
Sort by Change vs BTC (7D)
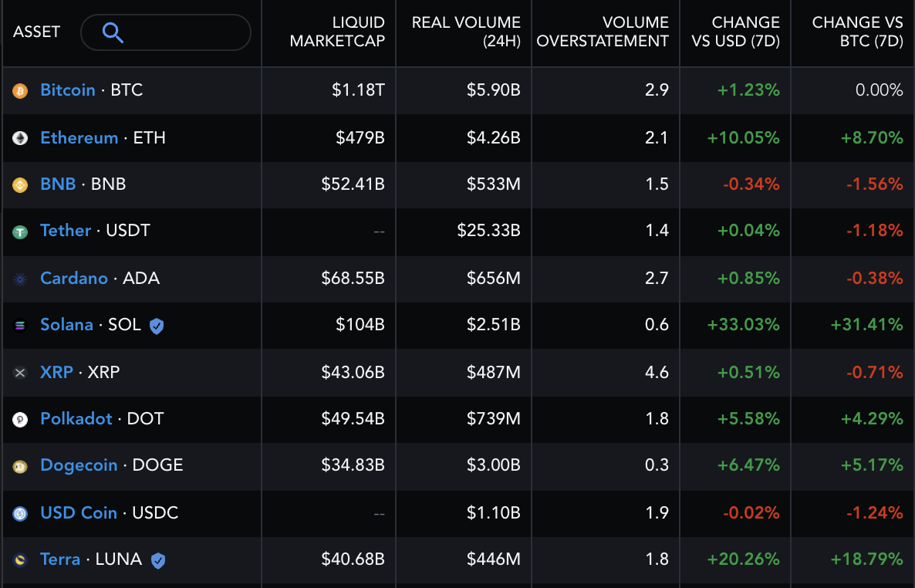click(857, 32)
